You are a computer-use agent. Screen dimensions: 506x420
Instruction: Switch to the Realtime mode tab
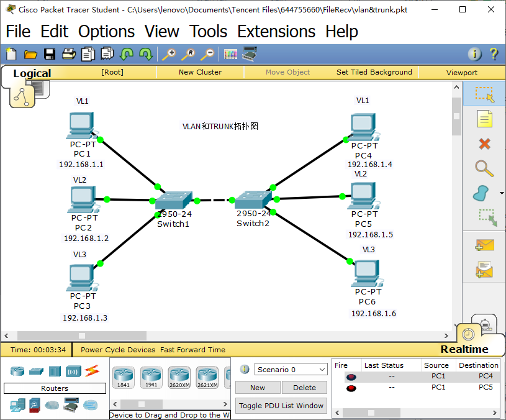coord(464,349)
